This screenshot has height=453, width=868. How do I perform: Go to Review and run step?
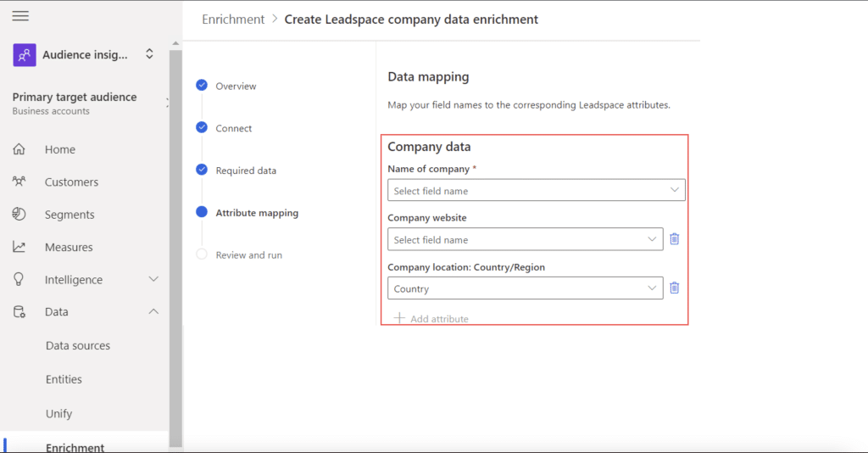tap(249, 255)
